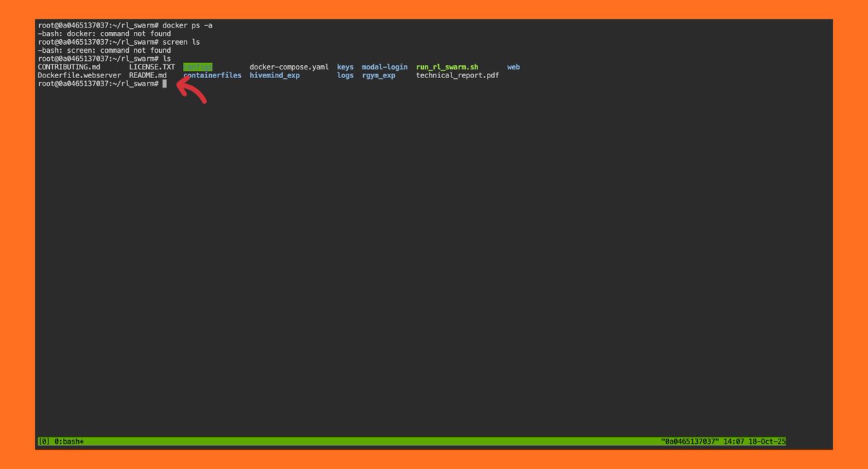This screenshot has height=469, width=868.
Task: Click the containerfiles directory name
Action: (x=212, y=75)
